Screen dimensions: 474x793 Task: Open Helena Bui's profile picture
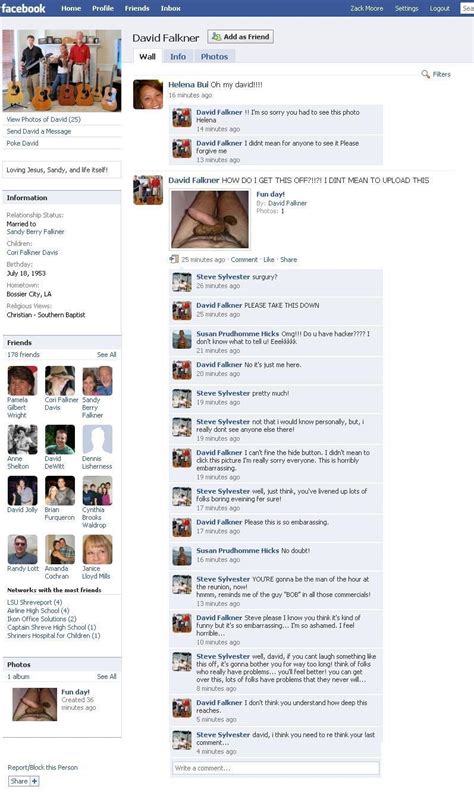148,94
